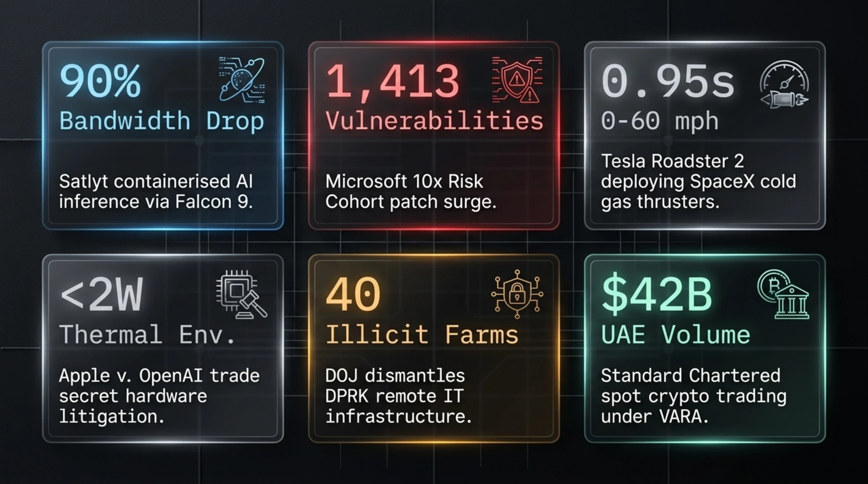The width and height of the screenshot is (868, 484).
Task: Click the speedometer rocket icon
Action: tap(785, 84)
